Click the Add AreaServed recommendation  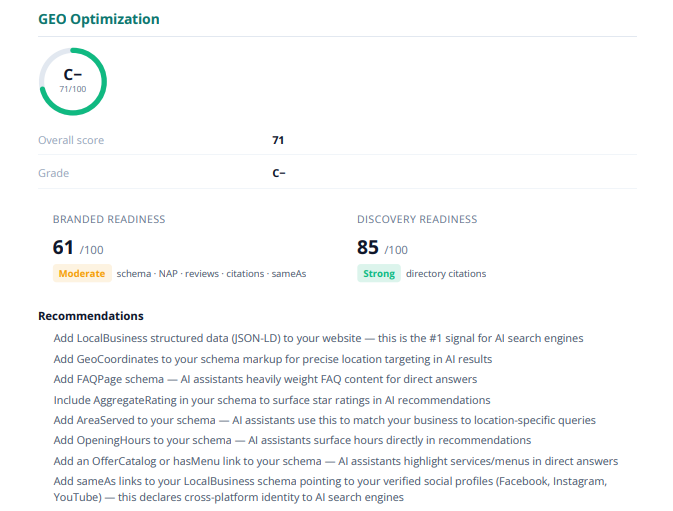325,420
